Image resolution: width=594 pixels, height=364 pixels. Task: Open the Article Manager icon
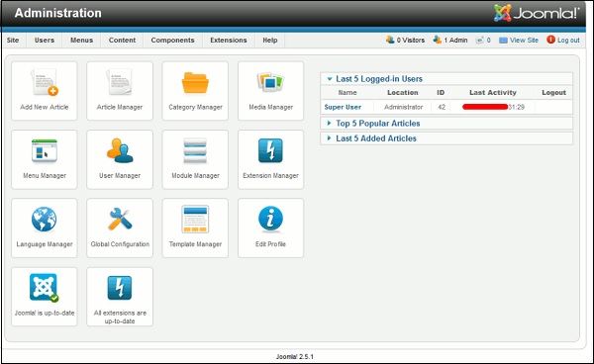(120, 82)
